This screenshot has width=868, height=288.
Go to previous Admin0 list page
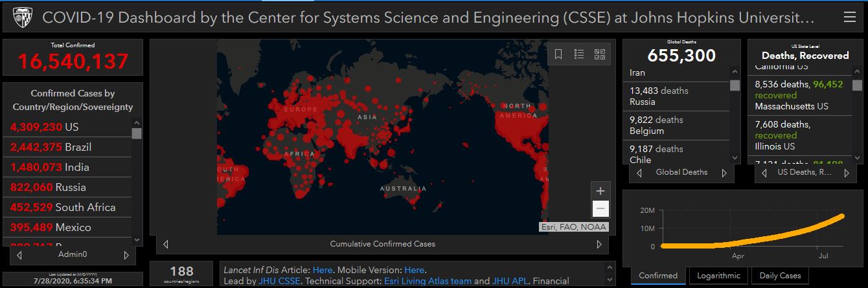(19, 256)
